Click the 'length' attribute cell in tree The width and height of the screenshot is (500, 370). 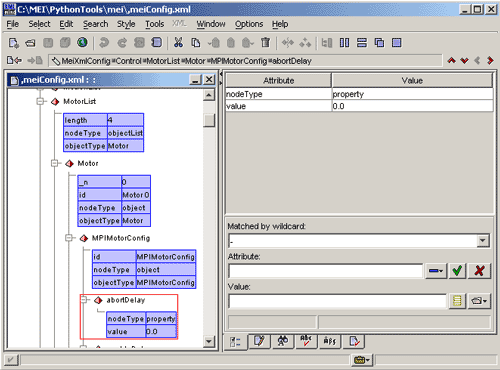[x=85, y=120]
